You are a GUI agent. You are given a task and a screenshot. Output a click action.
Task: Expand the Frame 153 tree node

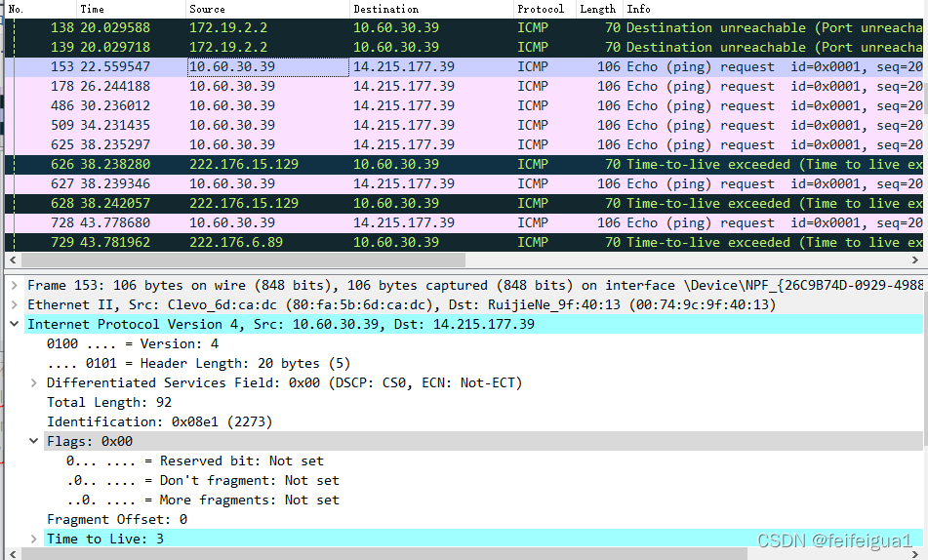pyautogui.click(x=15, y=285)
